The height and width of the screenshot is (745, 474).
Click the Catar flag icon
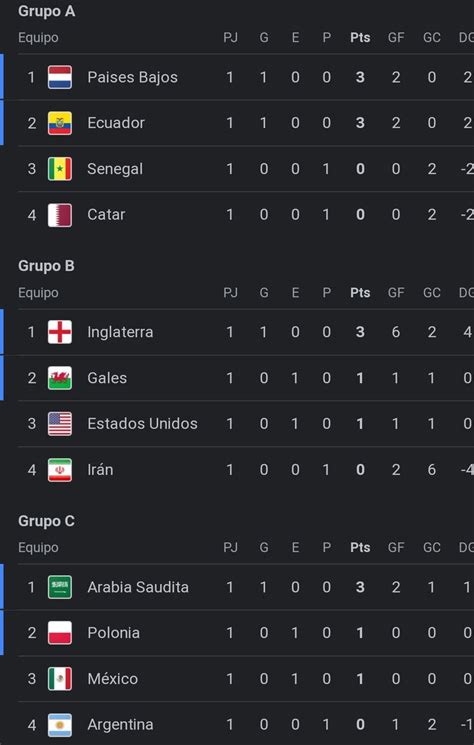click(60, 215)
